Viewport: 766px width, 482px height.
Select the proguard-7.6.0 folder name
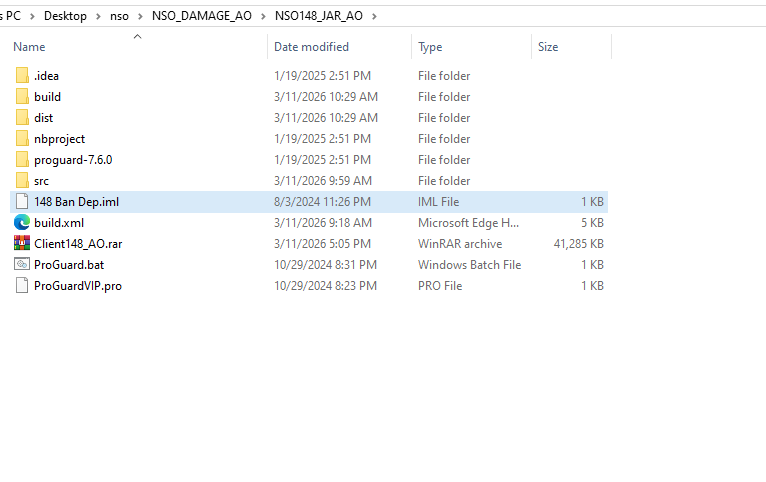click(73, 160)
